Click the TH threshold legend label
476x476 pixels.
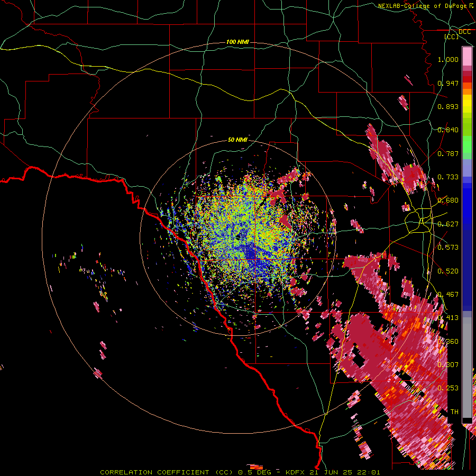[454, 411]
